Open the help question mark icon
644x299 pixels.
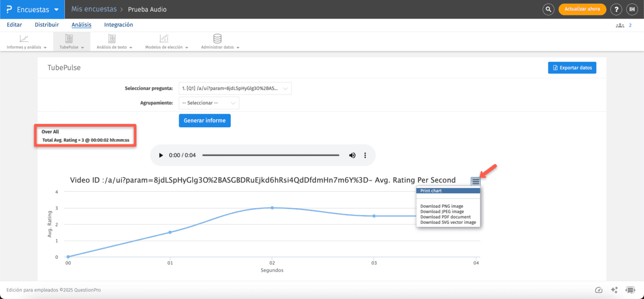click(617, 9)
